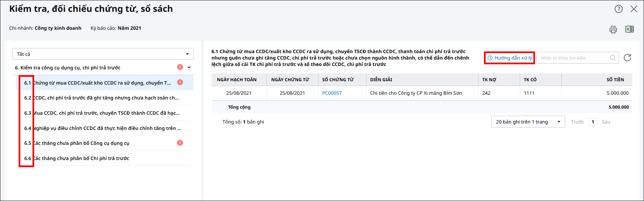Export the report to Excel
This screenshot has width=644, height=201.
pyautogui.click(x=629, y=29)
